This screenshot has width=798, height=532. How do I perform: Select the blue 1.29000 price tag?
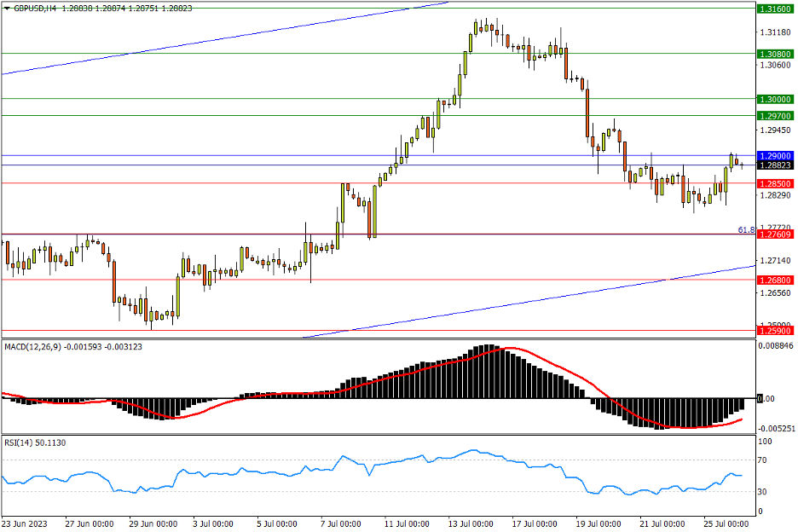click(x=775, y=156)
